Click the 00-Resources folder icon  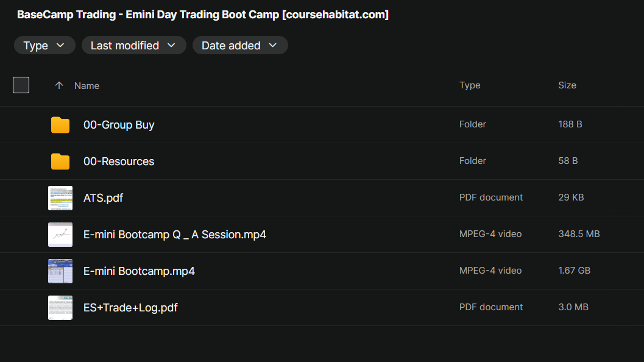[60, 161]
